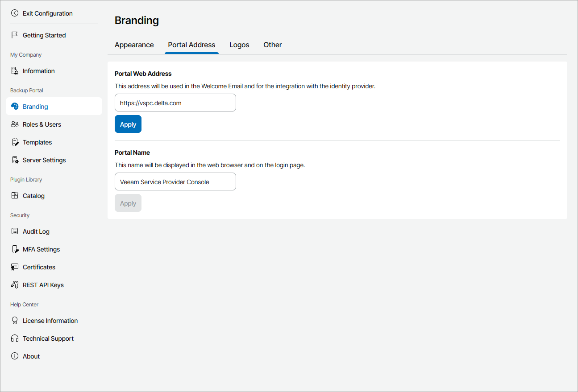The width and height of the screenshot is (578, 392).
Task: Open the Catalog icon under Plugin Library
Action: click(x=15, y=195)
